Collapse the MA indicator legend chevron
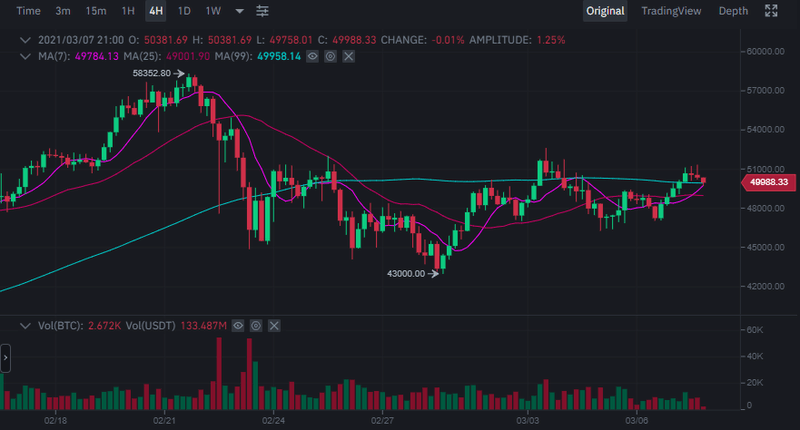800x430 pixels. tap(26, 56)
